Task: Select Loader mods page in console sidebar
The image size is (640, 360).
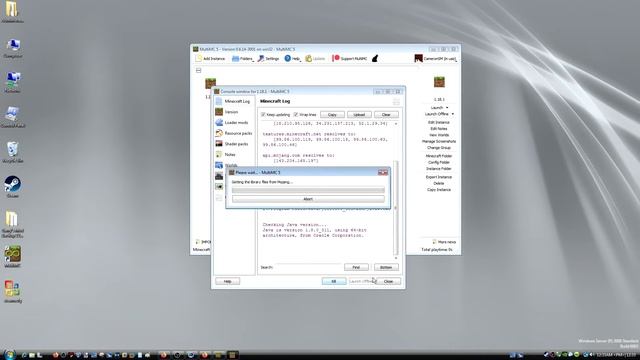Action: [233, 122]
